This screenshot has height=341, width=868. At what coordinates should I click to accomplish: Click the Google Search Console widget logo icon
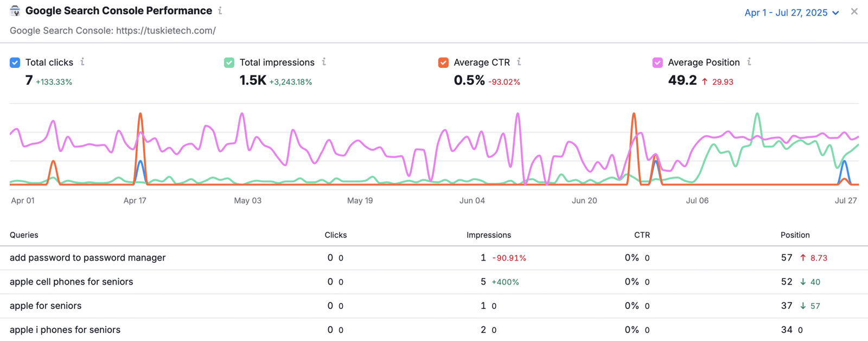[x=15, y=11]
